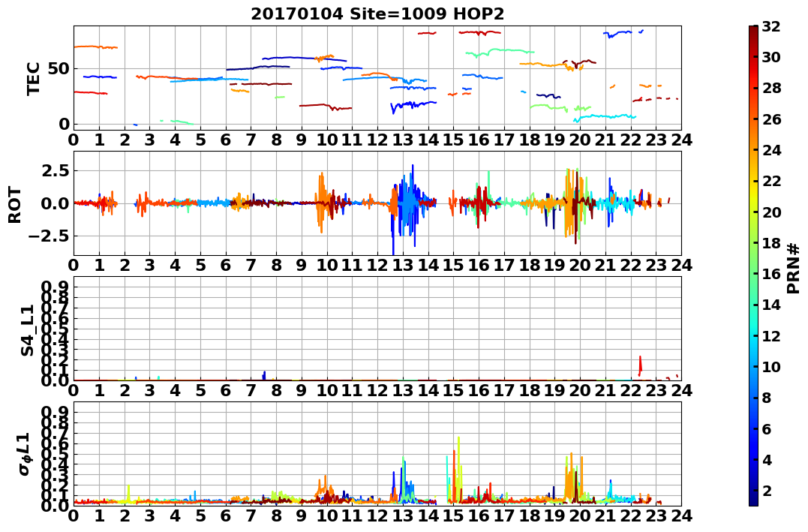Click colorbar tick label 26
Image resolution: width=808 pixels, height=532 pixels.
click(x=771, y=119)
